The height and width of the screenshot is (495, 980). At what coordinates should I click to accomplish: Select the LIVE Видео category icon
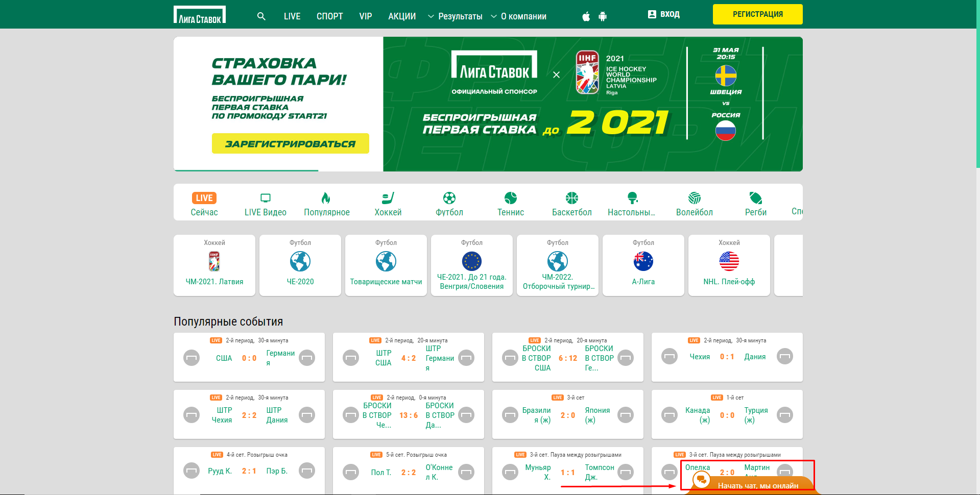266,204
